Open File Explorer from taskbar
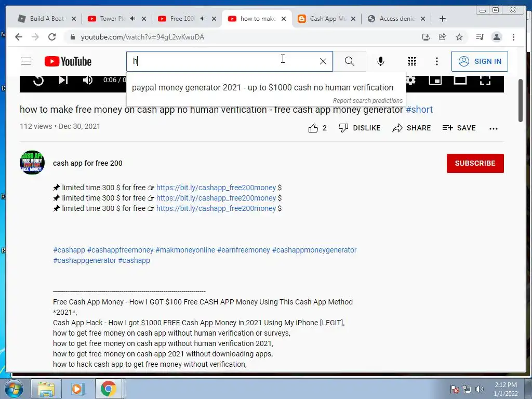Viewport: 532px width, 399px height. tap(46, 389)
